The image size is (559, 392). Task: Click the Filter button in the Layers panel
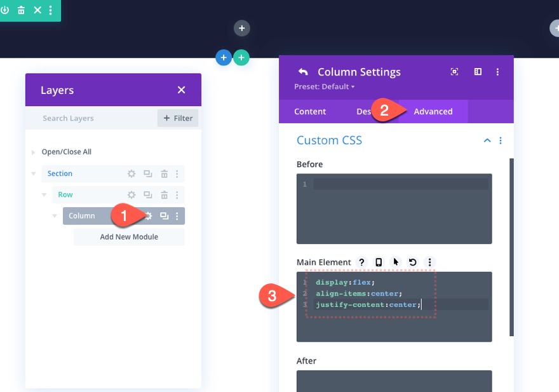point(177,118)
